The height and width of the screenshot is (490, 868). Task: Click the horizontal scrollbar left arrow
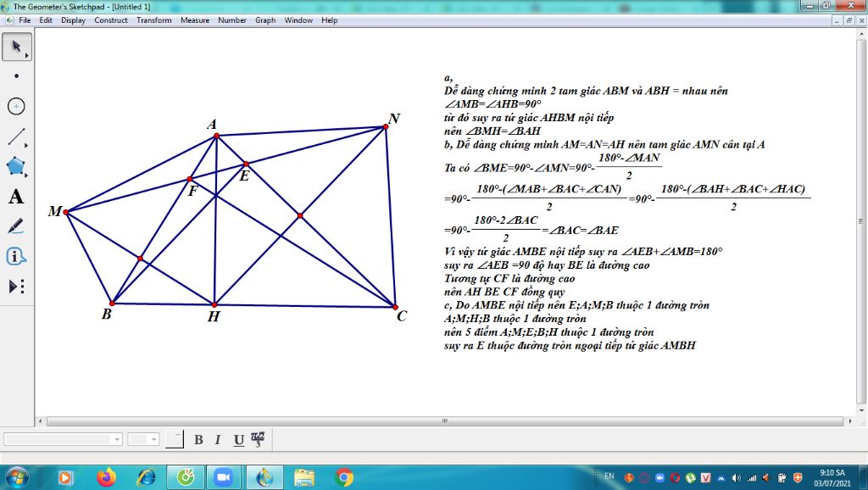point(41,421)
